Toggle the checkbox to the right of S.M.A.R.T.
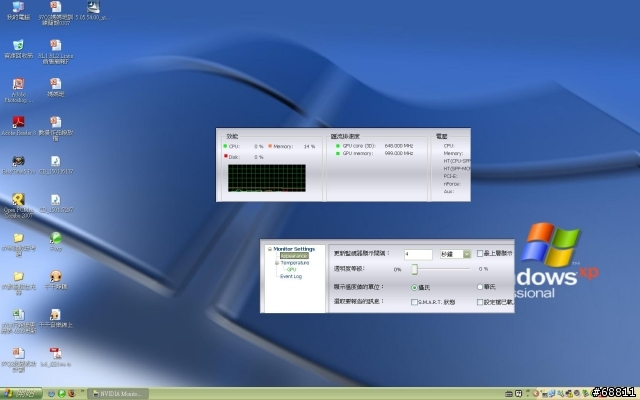This screenshot has width=640, height=400. coord(480,302)
